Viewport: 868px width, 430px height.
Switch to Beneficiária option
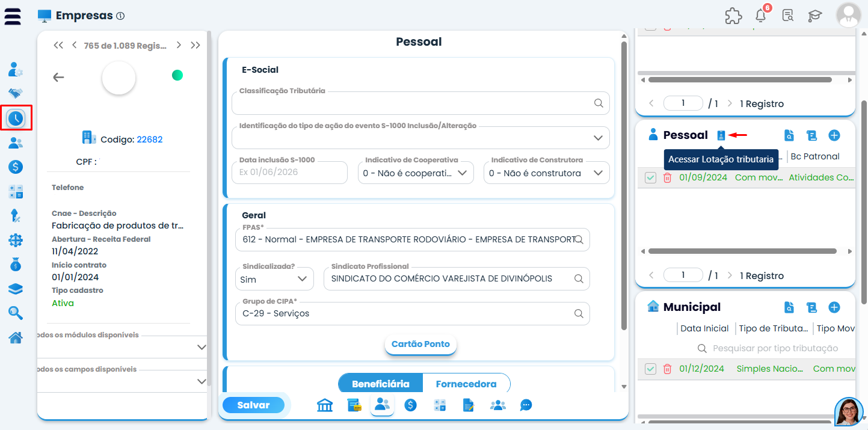click(x=381, y=384)
